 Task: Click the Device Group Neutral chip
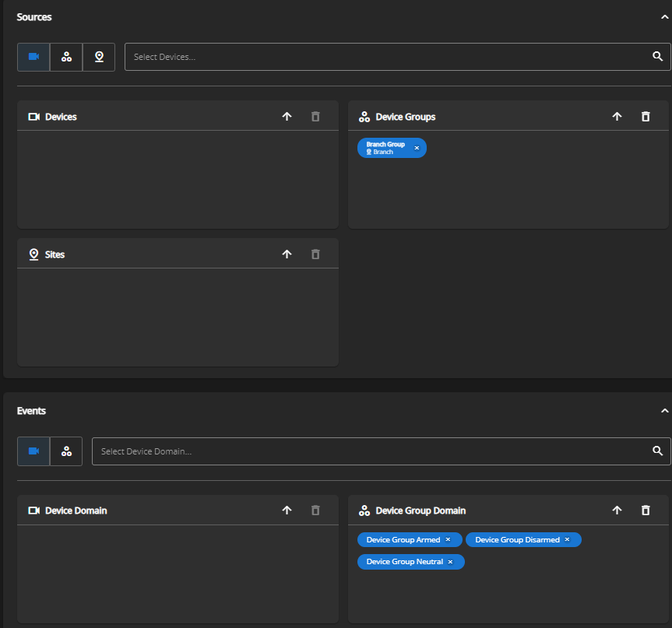point(410,562)
